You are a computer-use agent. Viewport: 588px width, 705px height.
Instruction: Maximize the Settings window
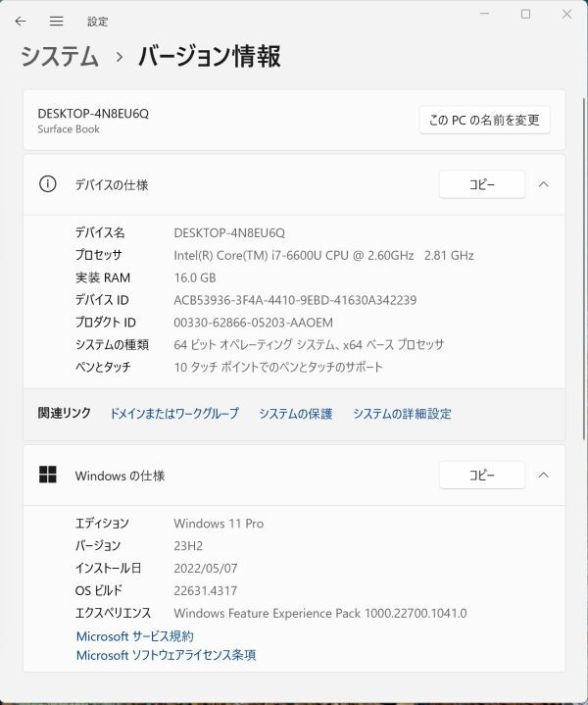click(525, 14)
